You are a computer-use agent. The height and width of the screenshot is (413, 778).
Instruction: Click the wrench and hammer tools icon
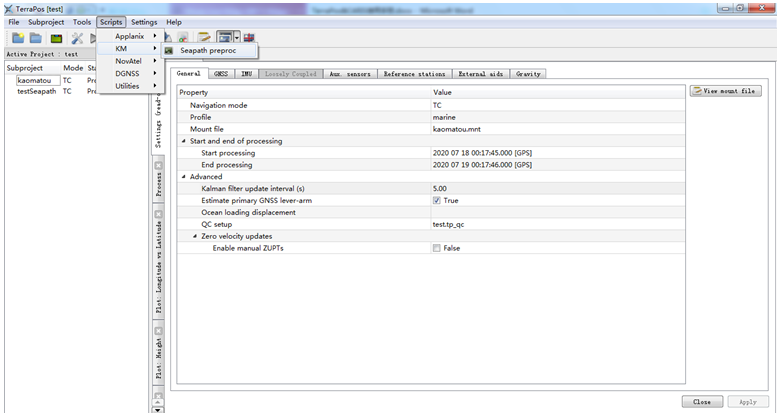click(78, 38)
